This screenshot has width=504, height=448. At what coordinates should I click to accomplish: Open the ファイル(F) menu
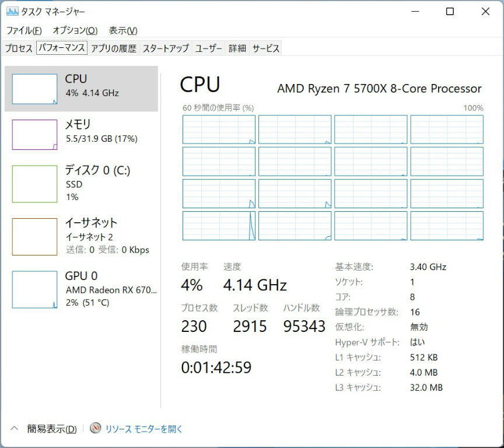coord(24,30)
